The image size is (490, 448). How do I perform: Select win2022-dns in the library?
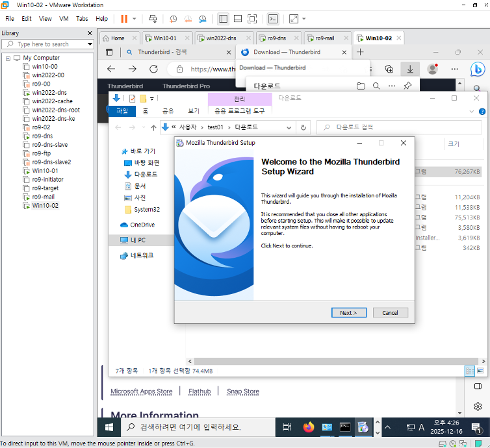click(49, 93)
